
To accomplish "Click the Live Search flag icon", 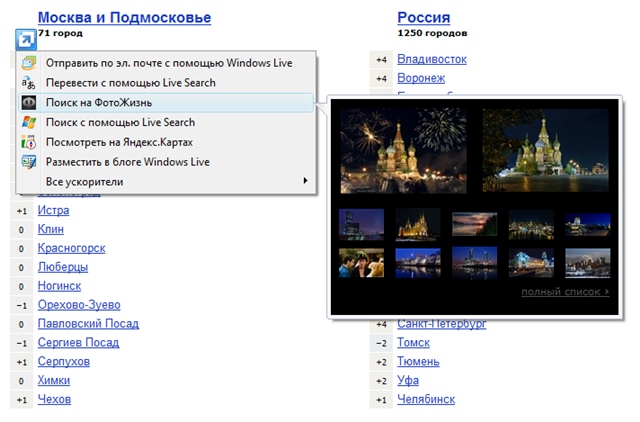I will [x=29, y=122].
